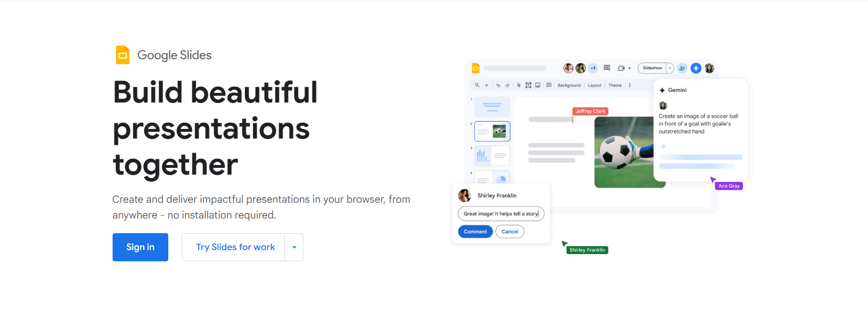The width and height of the screenshot is (868, 334).
Task: Open the comment history icon beside the +4 badge
Action: pos(607,68)
